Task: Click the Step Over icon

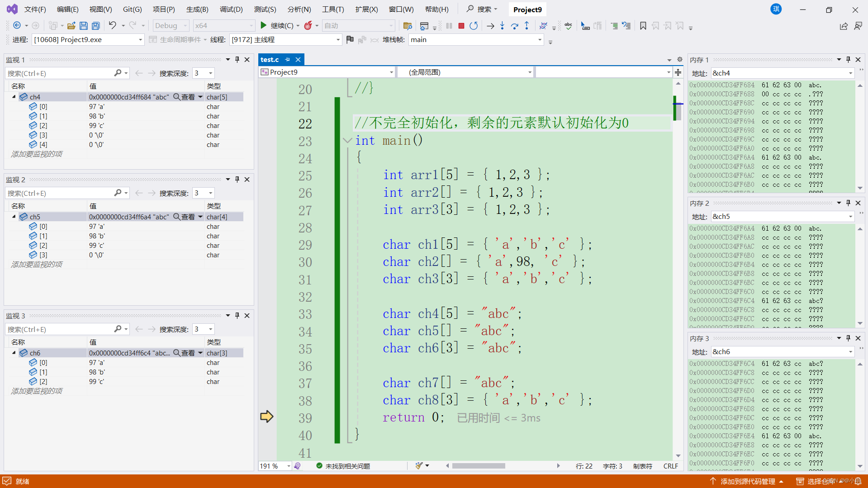Action: (x=514, y=26)
